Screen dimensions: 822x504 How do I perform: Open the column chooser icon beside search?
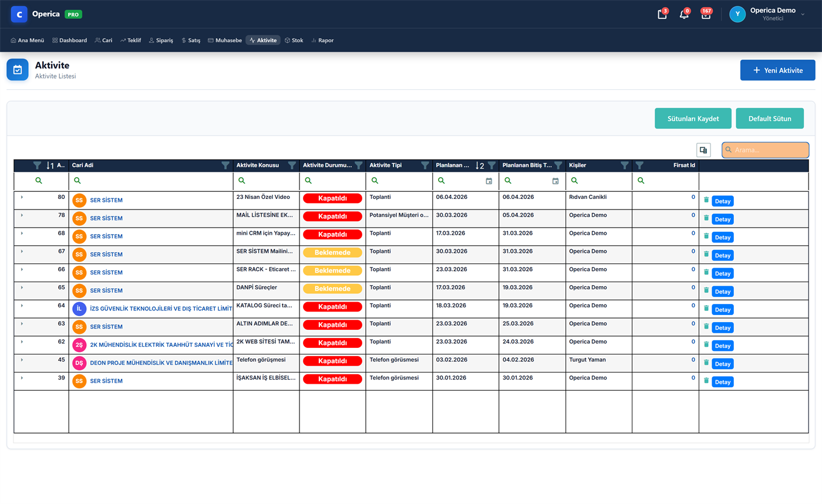pos(703,150)
